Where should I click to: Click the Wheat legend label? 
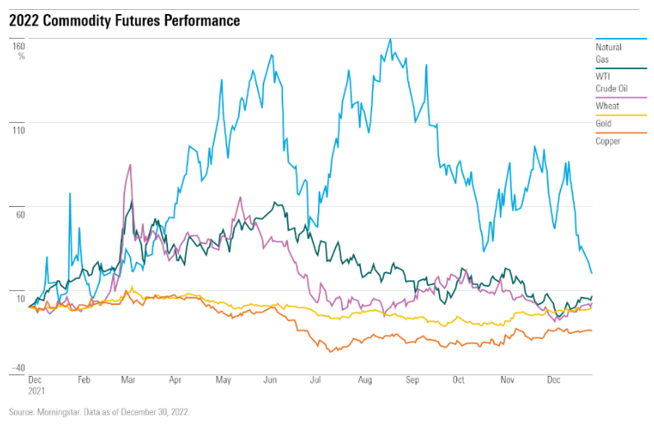pos(606,107)
